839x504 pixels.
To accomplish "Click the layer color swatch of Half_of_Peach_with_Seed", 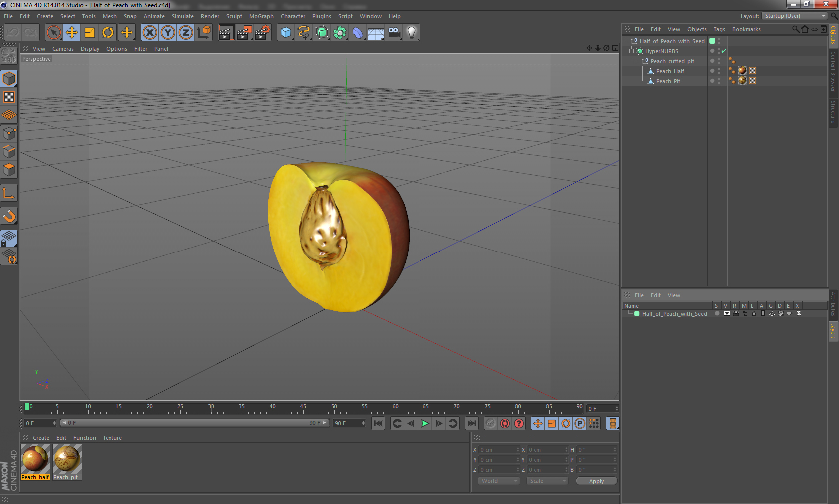I will click(x=637, y=314).
